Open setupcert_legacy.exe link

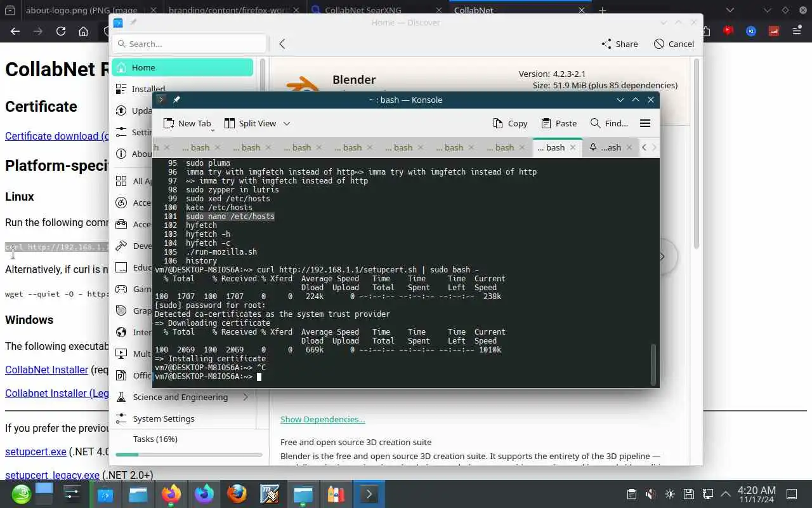(x=52, y=475)
